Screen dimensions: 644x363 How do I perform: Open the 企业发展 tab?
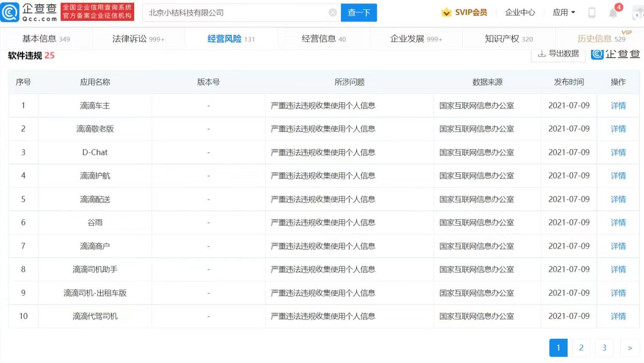click(x=416, y=39)
